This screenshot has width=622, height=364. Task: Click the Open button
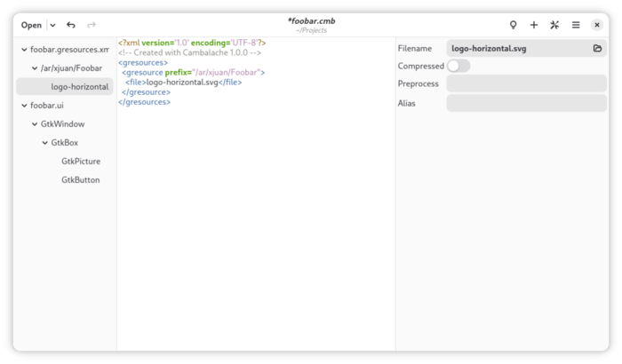tap(31, 26)
